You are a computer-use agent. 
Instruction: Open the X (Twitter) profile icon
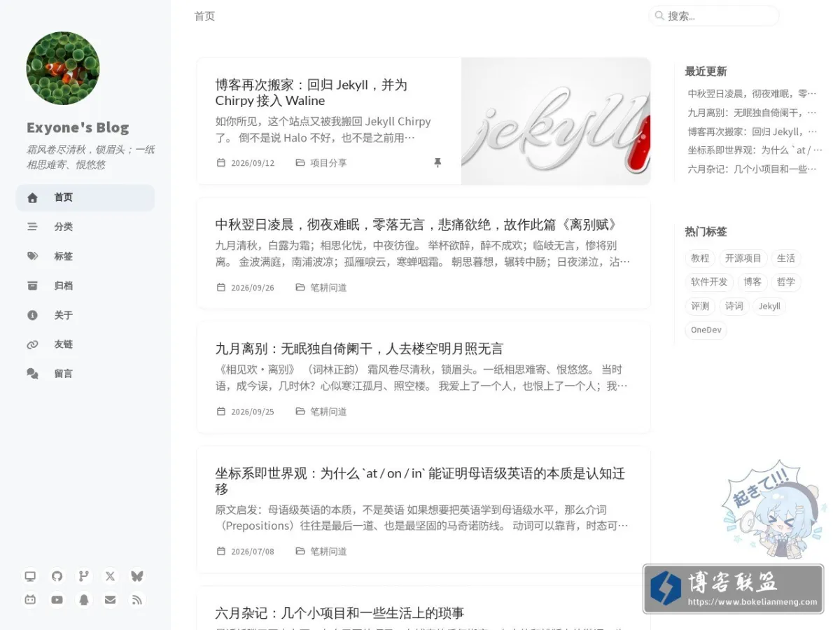[x=110, y=576]
